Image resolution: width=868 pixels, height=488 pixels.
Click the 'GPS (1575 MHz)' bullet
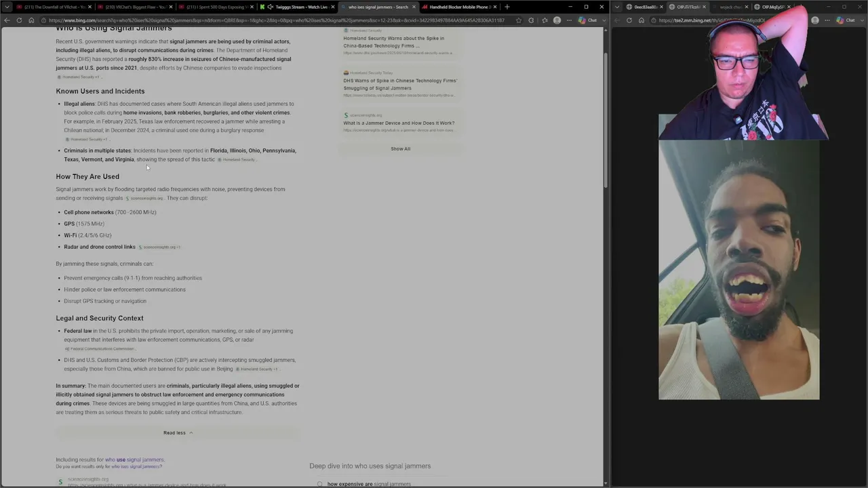tap(84, 224)
